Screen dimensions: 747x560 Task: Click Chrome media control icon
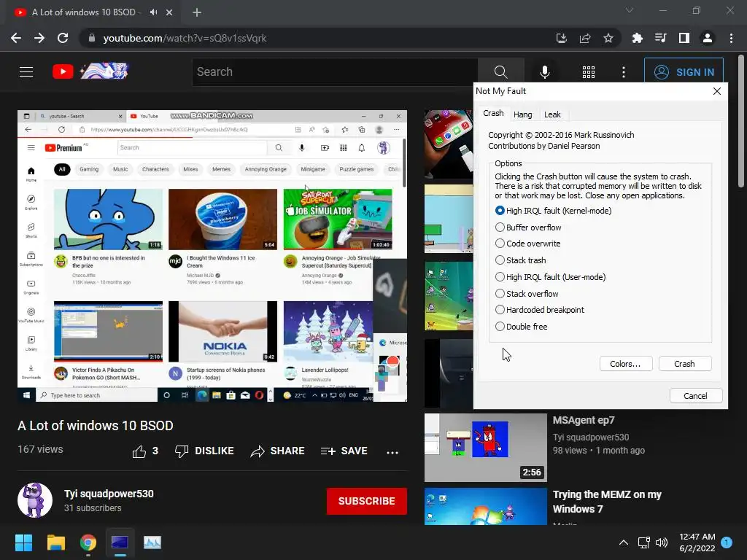pyautogui.click(x=661, y=38)
